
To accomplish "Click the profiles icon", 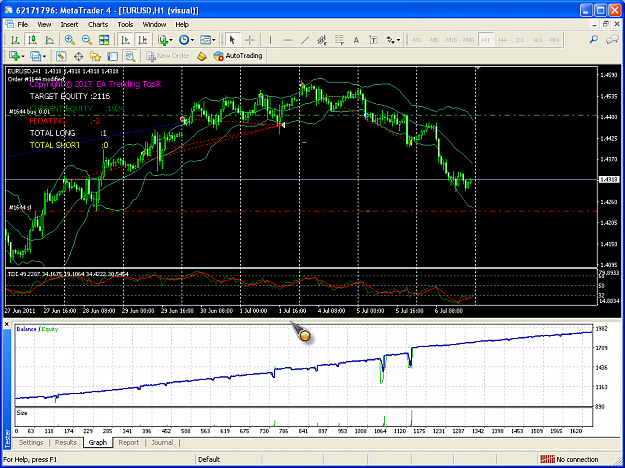I will [x=35, y=56].
